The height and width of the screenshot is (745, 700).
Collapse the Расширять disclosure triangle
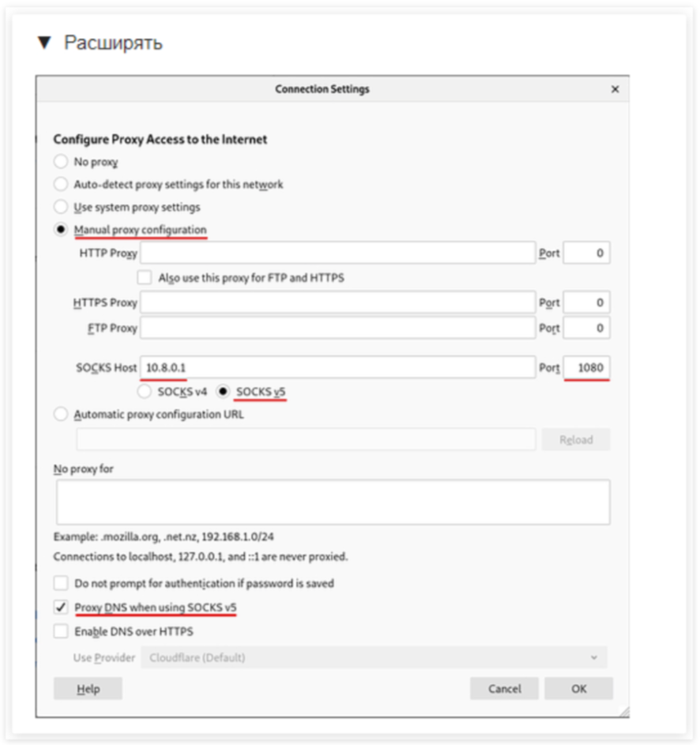[x=44, y=43]
